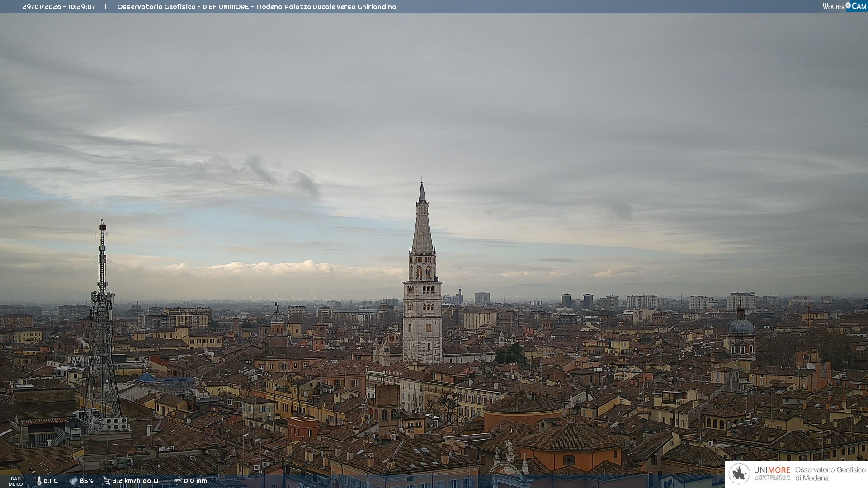Image resolution: width=868 pixels, height=488 pixels.
Task: Click the camera lens icon in WeatherCam logo
Action: coord(848,5)
